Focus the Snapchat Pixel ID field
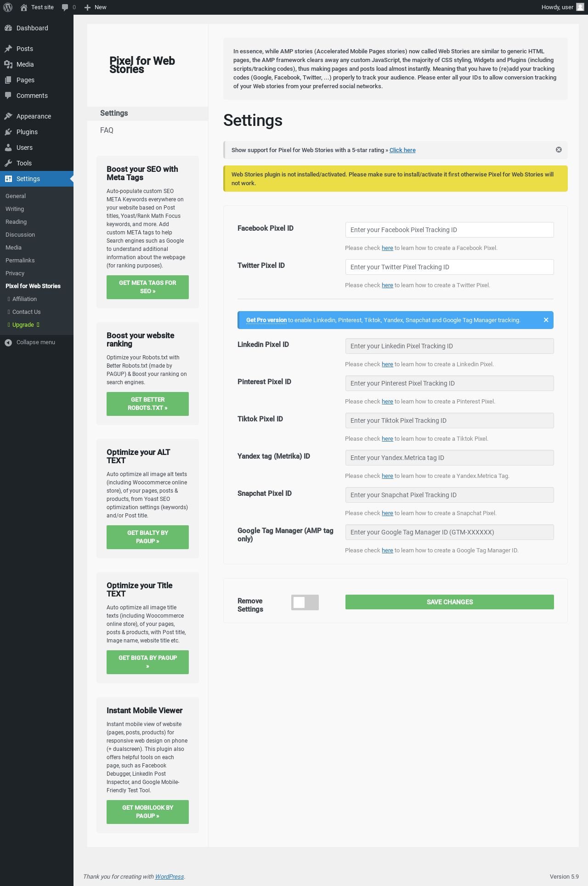Viewport: 588px width, 886px height. 450,495
